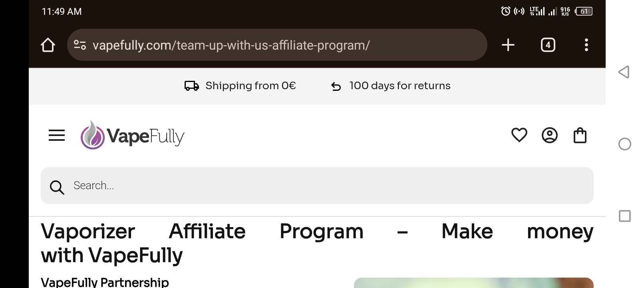The width and height of the screenshot is (644, 288).
Task: Tap the delivery truck icon
Action: point(192,86)
